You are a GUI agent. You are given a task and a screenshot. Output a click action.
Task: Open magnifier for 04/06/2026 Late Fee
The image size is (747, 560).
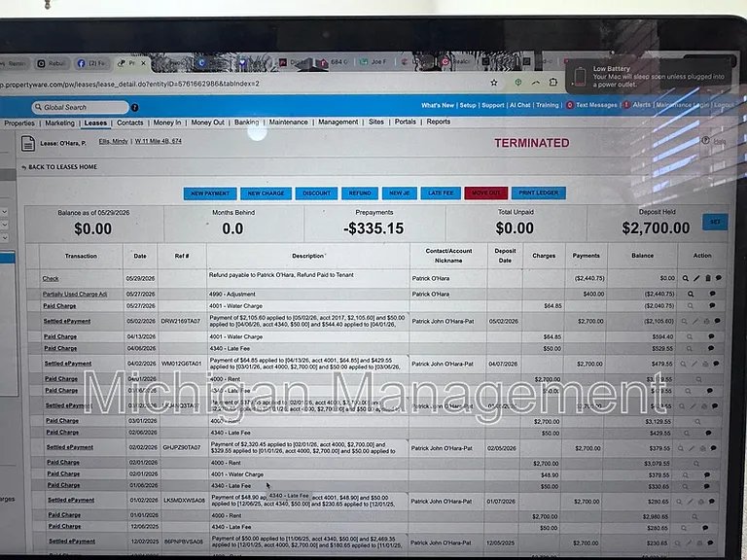[x=689, y=349]
